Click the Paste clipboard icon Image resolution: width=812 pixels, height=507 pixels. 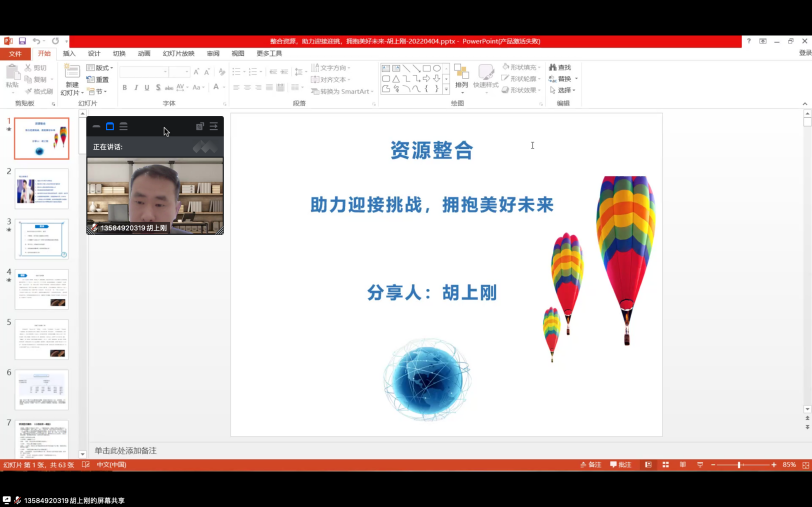pos(12,75)
